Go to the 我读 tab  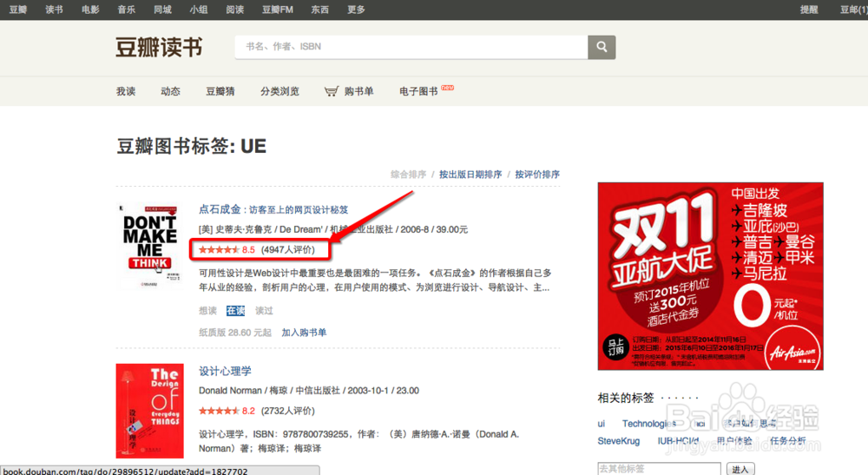pyautogui.click(x=126, y=91)
